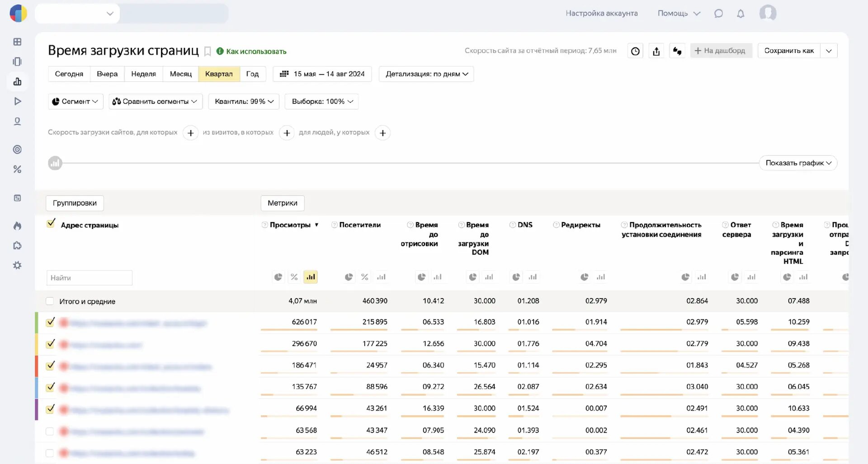Screen dimensions: 868x464
Task: Open the notifications bell
Action: (741, 14)
